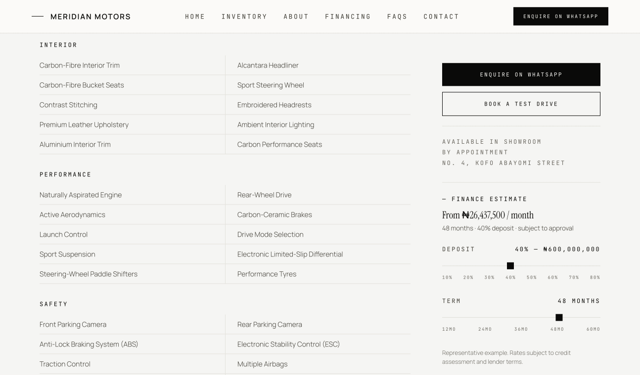The image size is (640, 375).
Task: Click the '40% — ₦600,000,000' deposit value
Action: coord(557,249)
